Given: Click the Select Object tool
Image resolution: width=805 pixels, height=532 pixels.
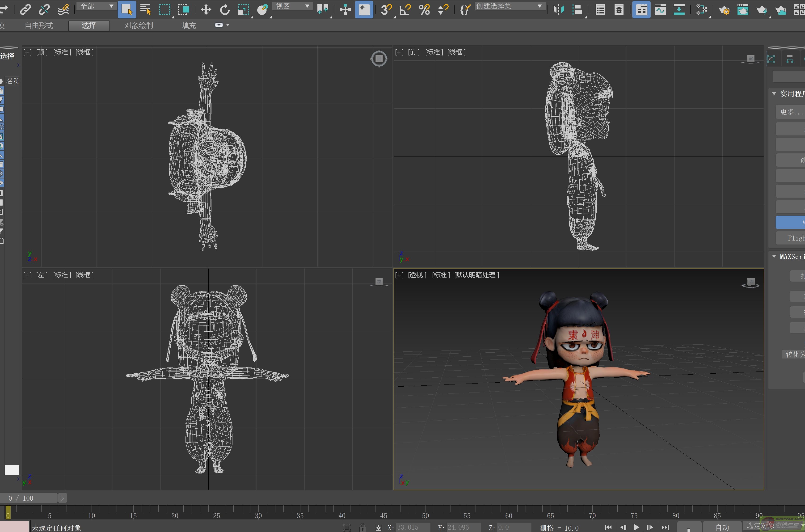Looking at the screenshot, I should coord(126,9).
